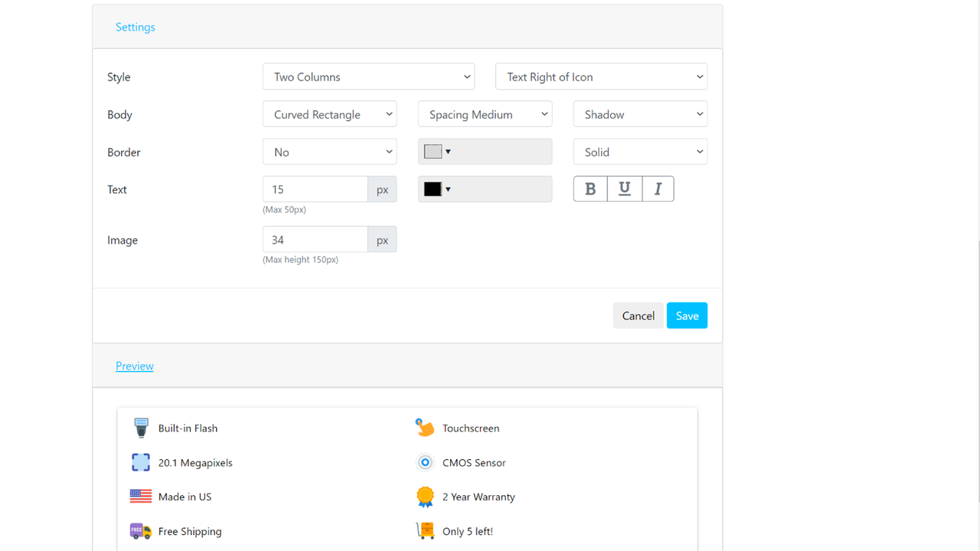Click the 2 Year Warranty badge icon

425,496
